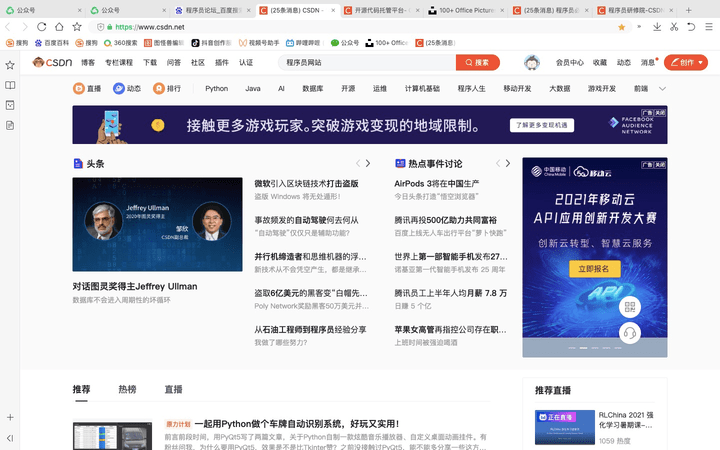
Task: Open 消息 notifications link
Action: (x=648, y=62)
